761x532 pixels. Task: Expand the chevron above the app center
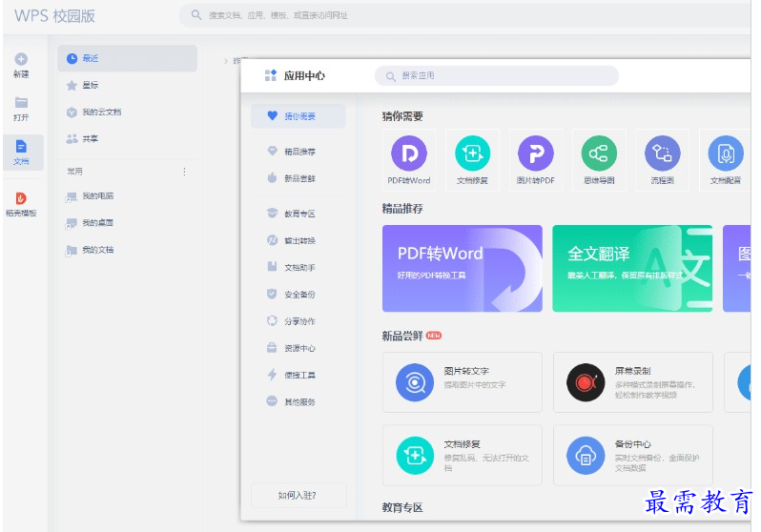pos(226,61)
